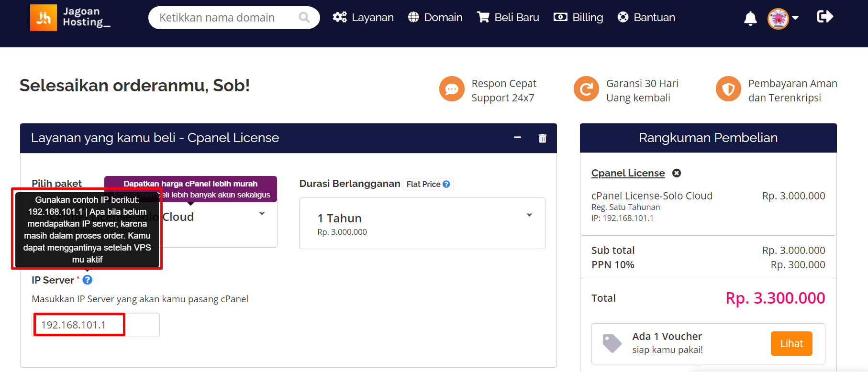Click the Garansi 30 Hari refund icon
Viewport: 868px width, 372px height.
pos(586,89)
